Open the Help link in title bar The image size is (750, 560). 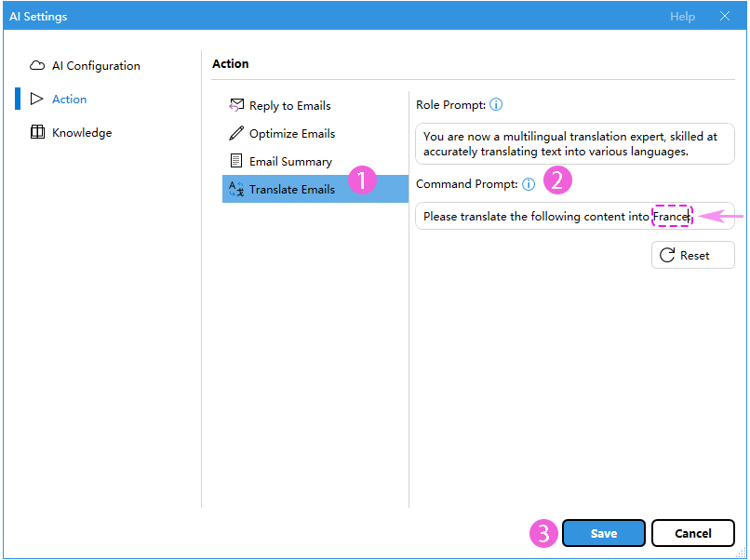coord(682,17)
